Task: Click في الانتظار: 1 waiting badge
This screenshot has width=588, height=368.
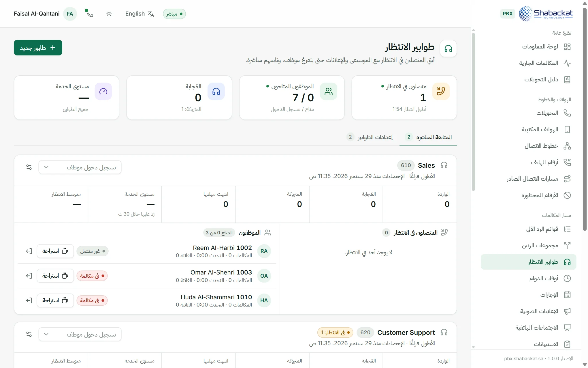Action: pos(335,332)
